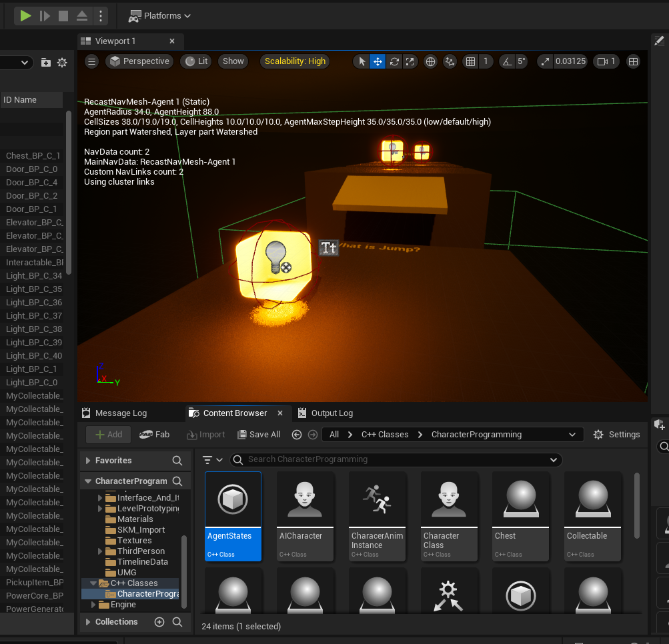Open the Perspective view dropdown
Image resolution: width=669 pixels, height=644 pixels.
click(x=139, y=61)
